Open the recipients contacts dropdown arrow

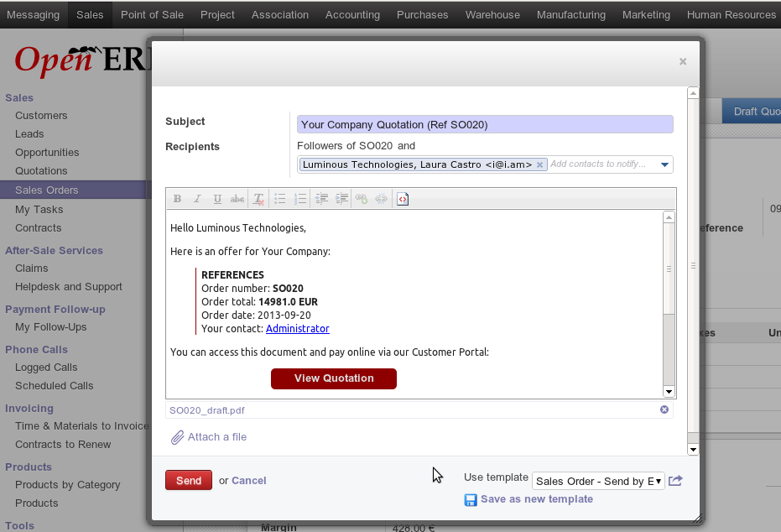point(664,164)
